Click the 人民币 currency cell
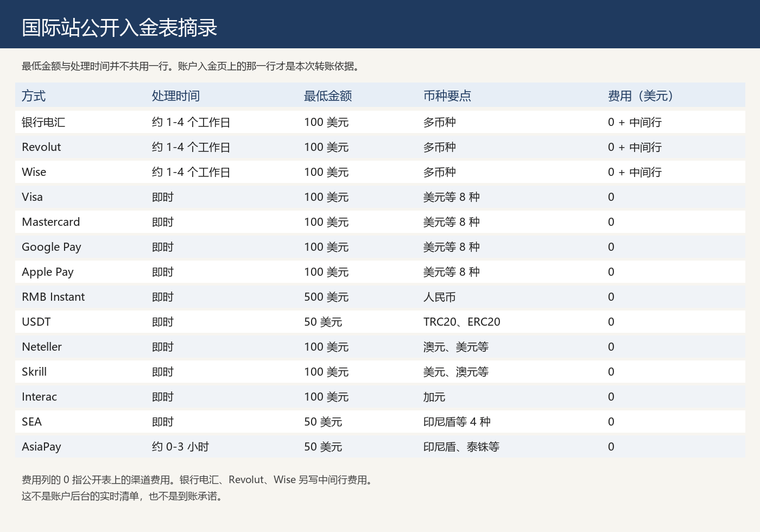 [440, 297]
